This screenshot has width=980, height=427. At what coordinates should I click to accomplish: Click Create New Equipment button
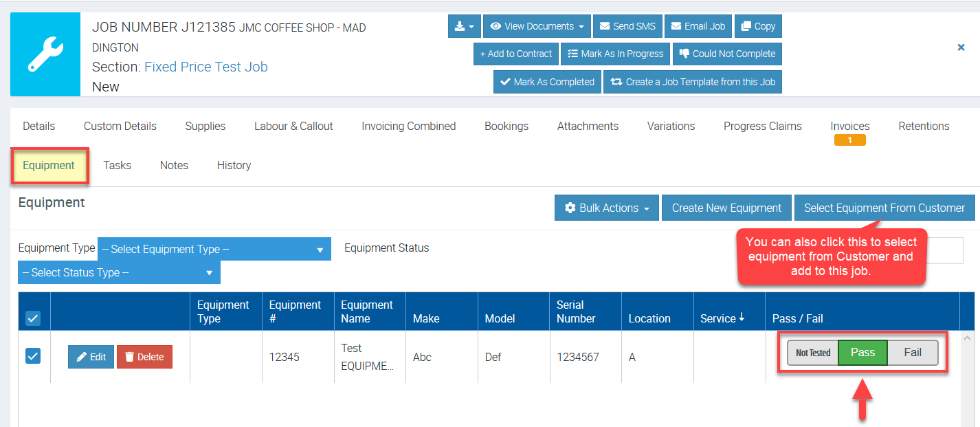[x=726, y=208]
